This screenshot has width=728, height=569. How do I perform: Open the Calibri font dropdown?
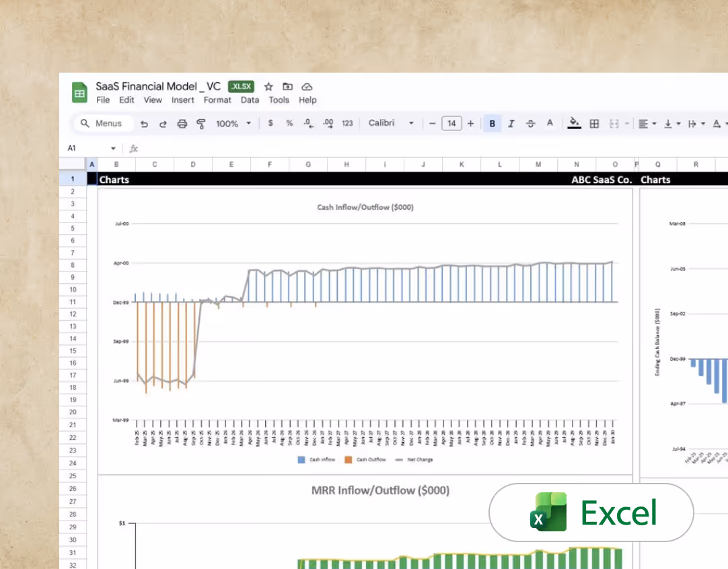(x=391, y=123)
